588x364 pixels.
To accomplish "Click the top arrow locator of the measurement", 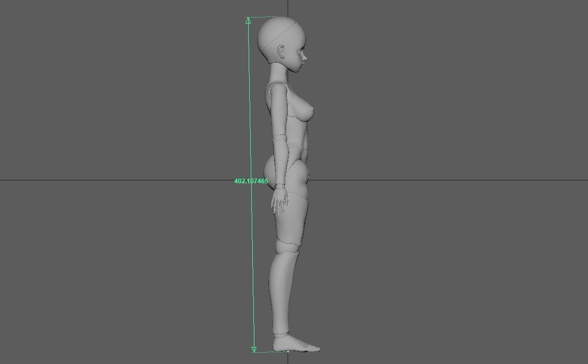I will tap(248, 20).
